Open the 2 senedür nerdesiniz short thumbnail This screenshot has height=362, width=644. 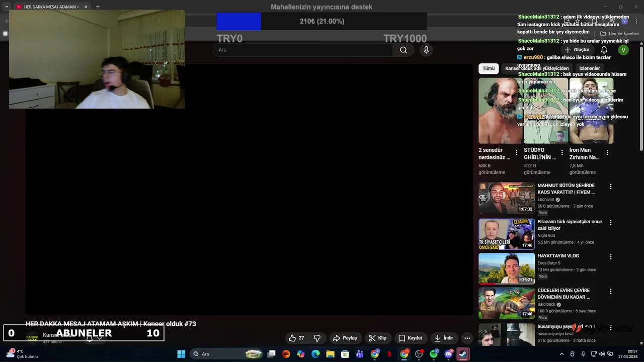pos(500,111)
